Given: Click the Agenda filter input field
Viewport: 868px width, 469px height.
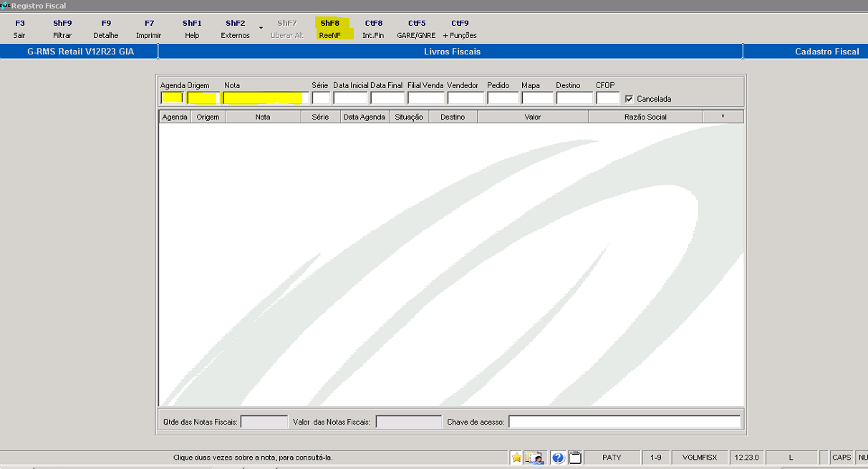Looking at the screenshot, I should click(x=172, y=98).
